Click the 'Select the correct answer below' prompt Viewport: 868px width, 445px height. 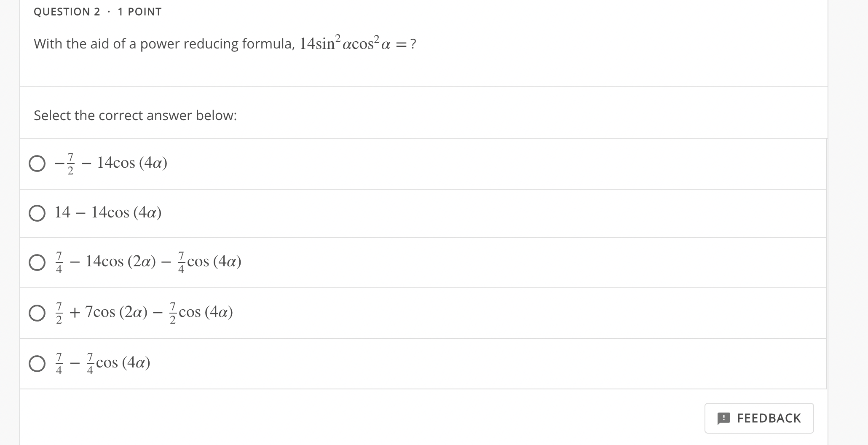135,115
